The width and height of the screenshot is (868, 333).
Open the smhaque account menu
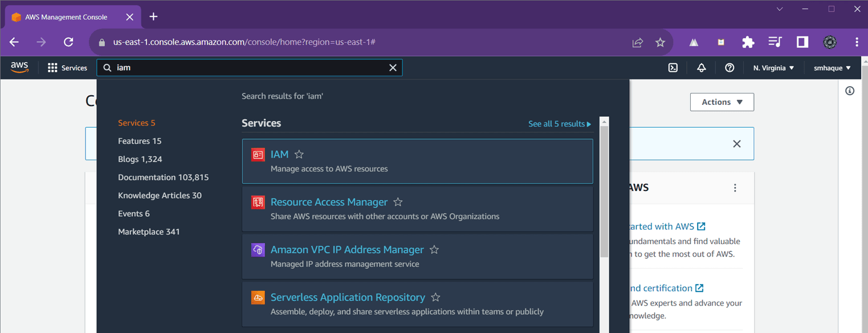832,67
